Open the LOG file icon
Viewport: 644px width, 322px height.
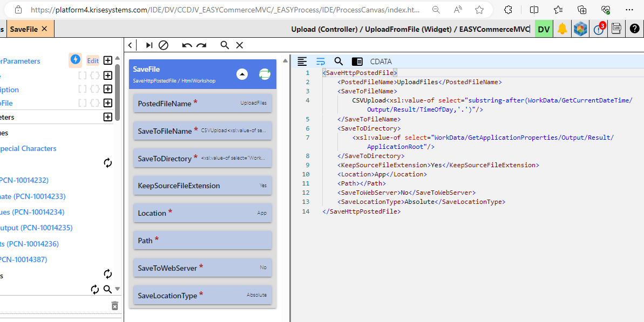tap(616, 29)
